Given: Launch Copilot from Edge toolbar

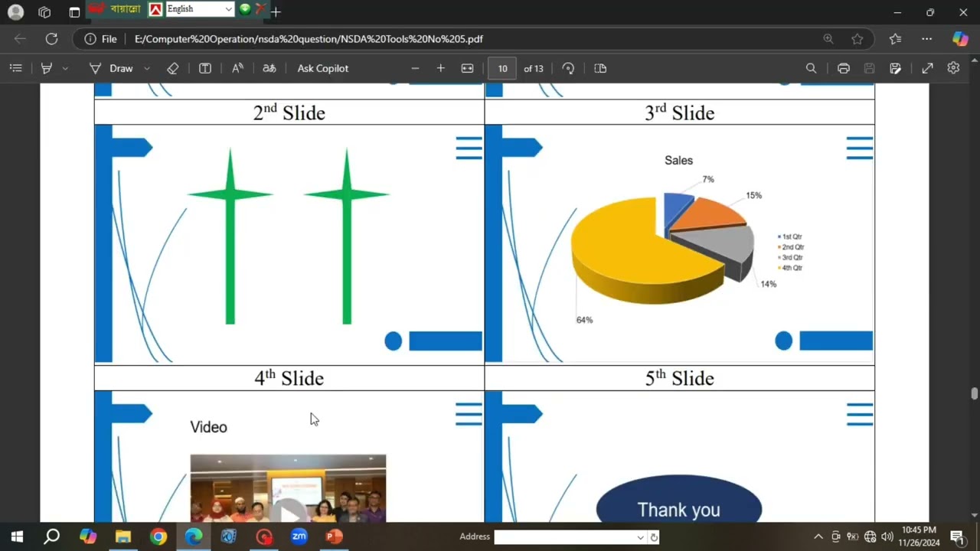Looking at the screenshot, I should [x=960, y=39].
